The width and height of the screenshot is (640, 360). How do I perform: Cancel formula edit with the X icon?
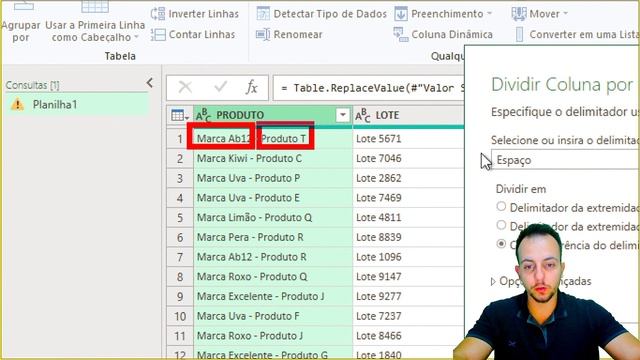(x=185, y=87)
